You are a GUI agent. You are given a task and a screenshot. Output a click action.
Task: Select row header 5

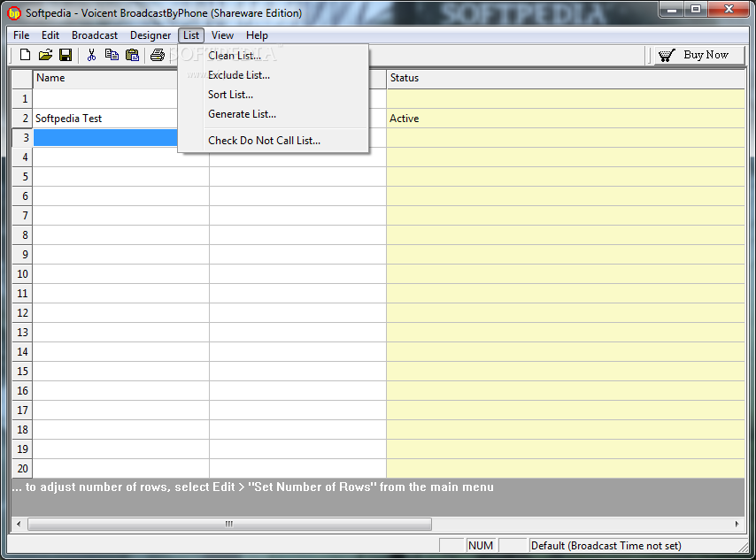click(x=22, y=177)
